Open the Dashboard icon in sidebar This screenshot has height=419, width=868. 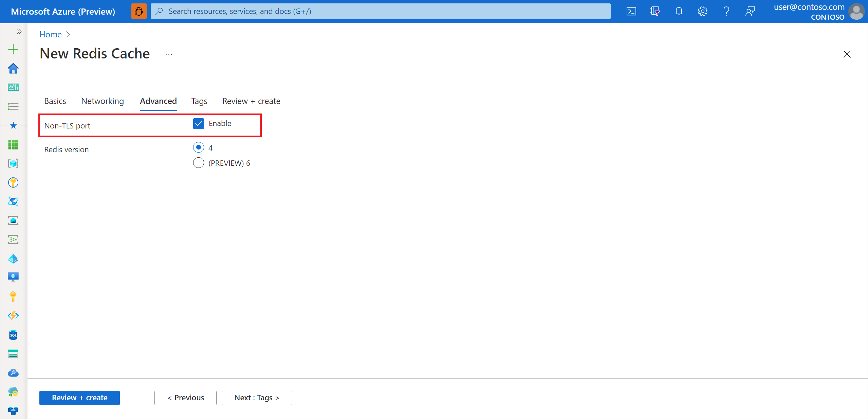coord(13,87)
